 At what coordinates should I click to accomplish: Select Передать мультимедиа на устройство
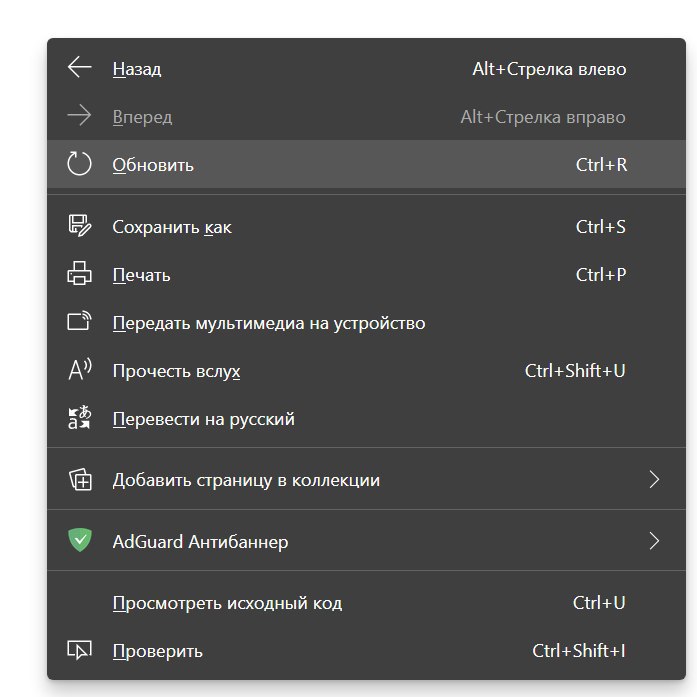coord(366,322)
